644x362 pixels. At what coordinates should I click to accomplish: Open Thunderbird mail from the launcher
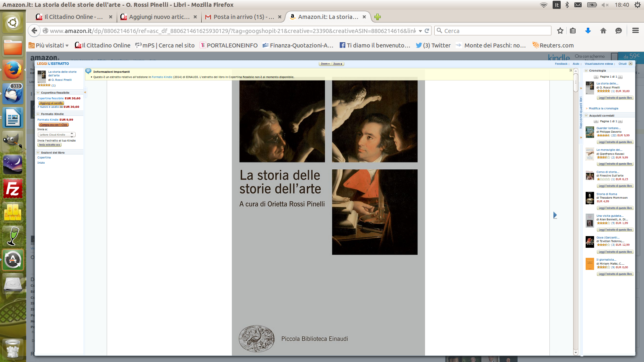[x=13, y=94]
